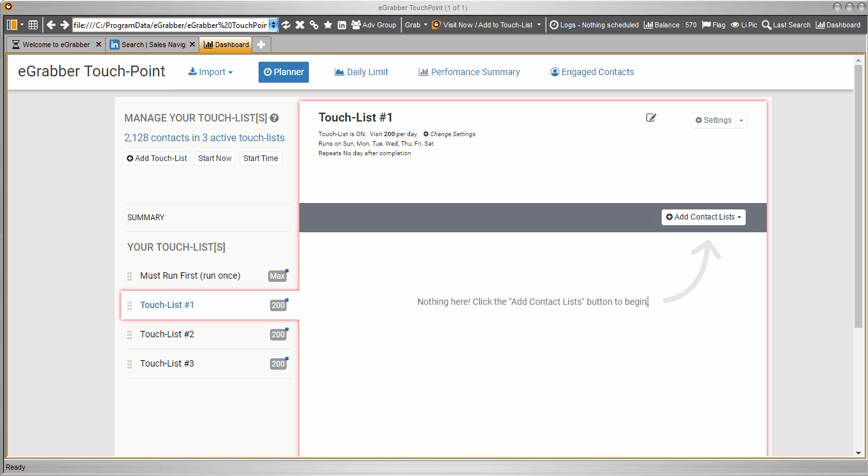Click the eye icon for Visit Now
Viewport: 868px width, 476px height.
coord(436,25)
